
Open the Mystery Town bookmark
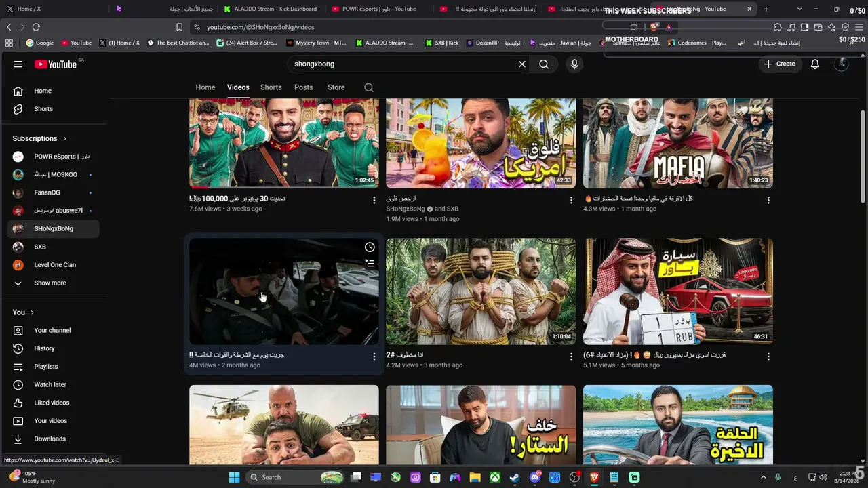[316, 43]
